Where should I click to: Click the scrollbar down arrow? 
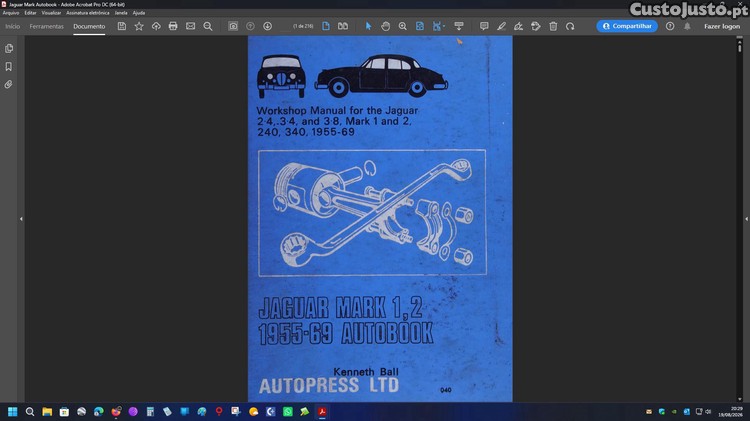tap(739, 399)
